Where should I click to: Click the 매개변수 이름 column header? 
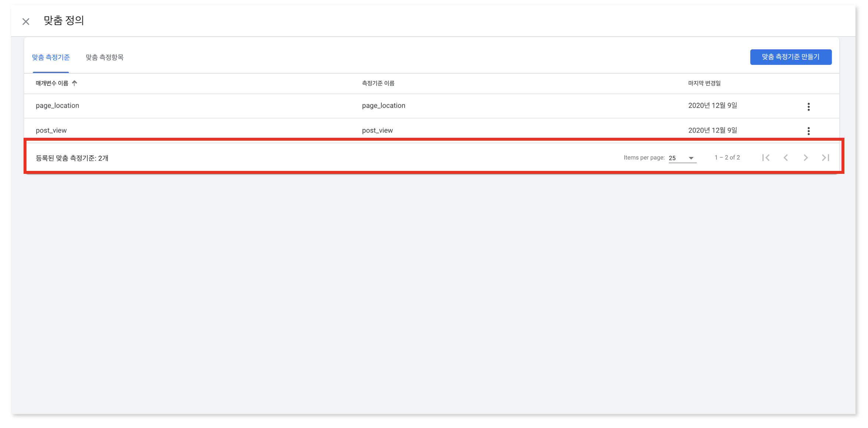(52, 83)
